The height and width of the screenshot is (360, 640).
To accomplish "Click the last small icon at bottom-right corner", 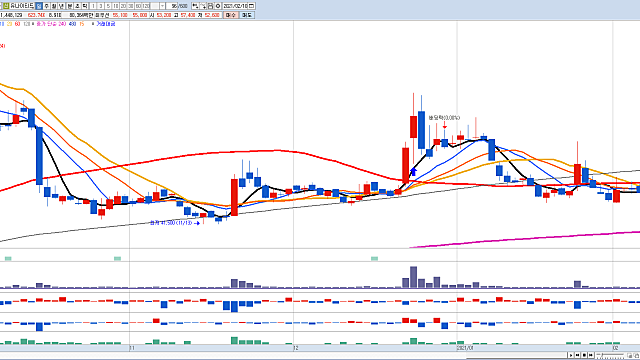I will pyautogui.click(x=637, y=356).
